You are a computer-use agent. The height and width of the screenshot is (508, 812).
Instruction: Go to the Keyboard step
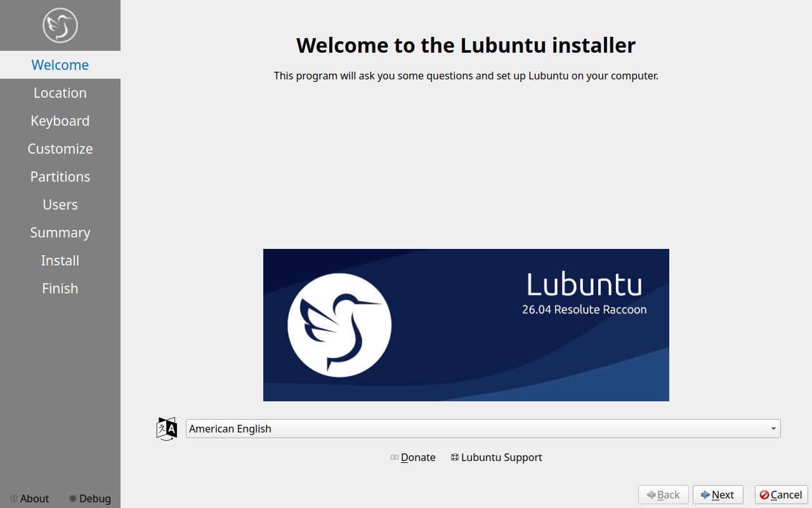point(60,121)
